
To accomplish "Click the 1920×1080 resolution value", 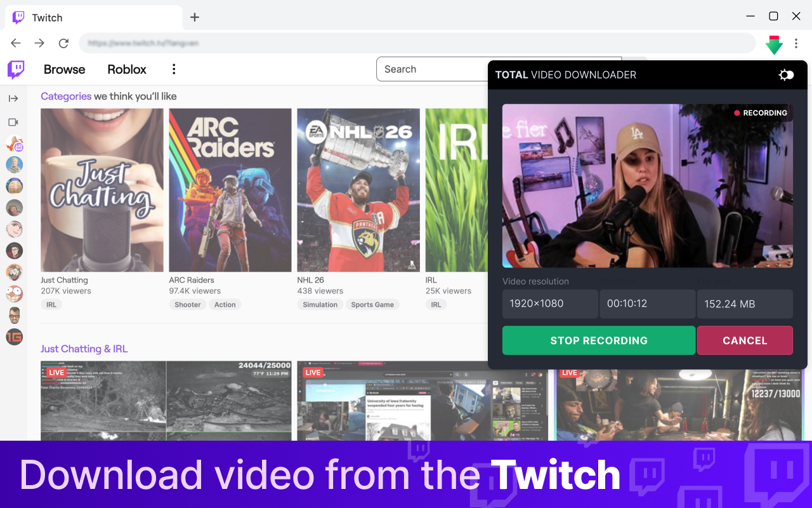I will click(550, 304).
